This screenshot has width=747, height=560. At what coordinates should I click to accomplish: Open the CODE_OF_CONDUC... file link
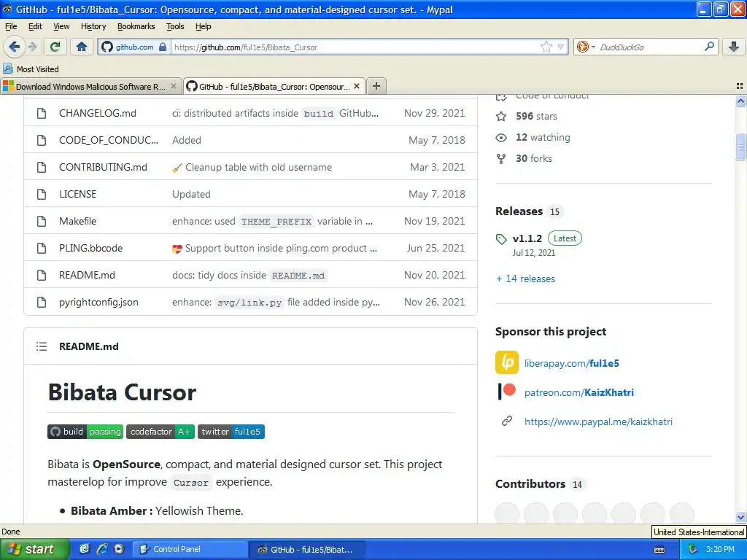click(109, 141)
